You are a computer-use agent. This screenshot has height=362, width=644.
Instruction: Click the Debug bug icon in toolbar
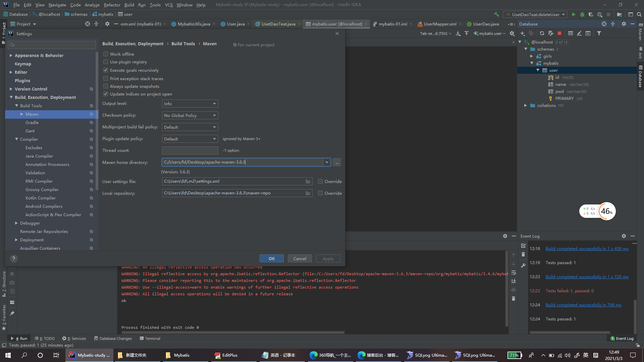(x=582, y=14)
